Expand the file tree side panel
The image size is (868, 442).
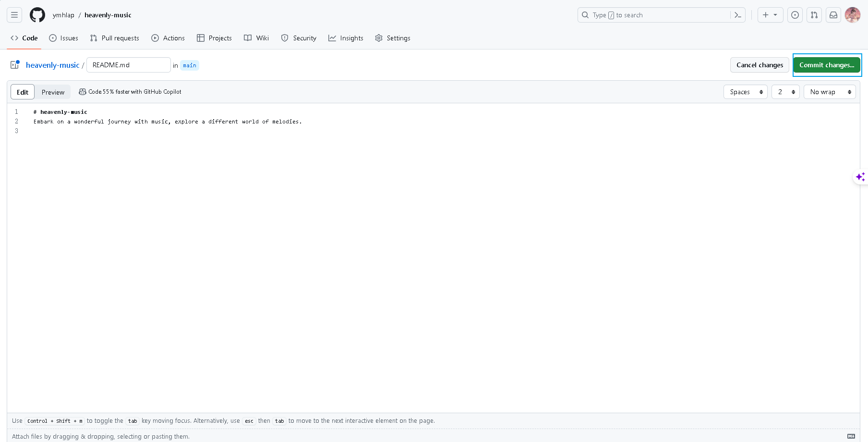pos(15,65)
